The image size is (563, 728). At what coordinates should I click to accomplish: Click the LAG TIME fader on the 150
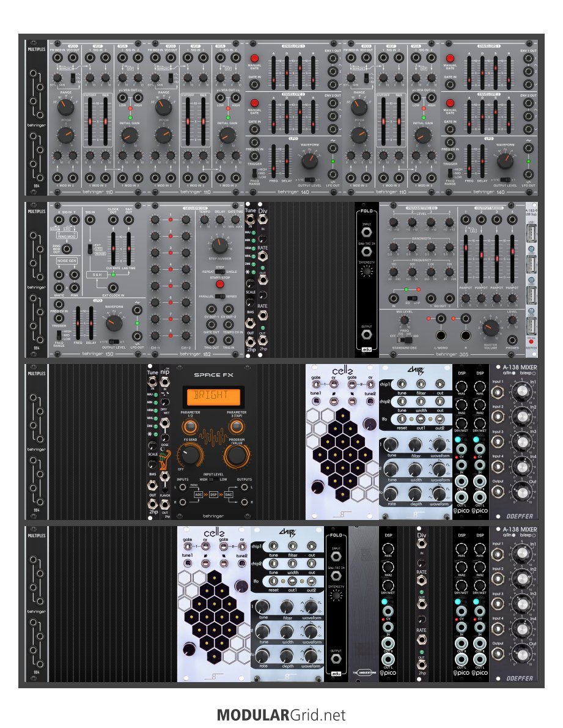[x=128, y=249]
